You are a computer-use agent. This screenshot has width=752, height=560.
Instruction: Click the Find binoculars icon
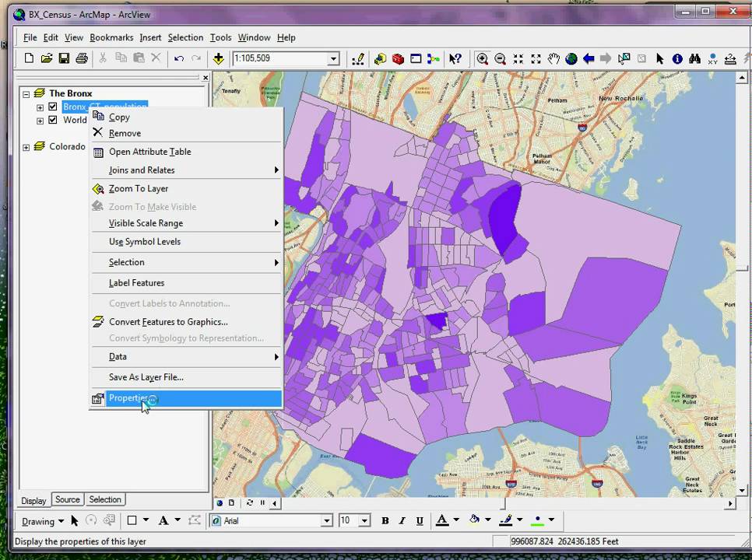coord(694,58)
